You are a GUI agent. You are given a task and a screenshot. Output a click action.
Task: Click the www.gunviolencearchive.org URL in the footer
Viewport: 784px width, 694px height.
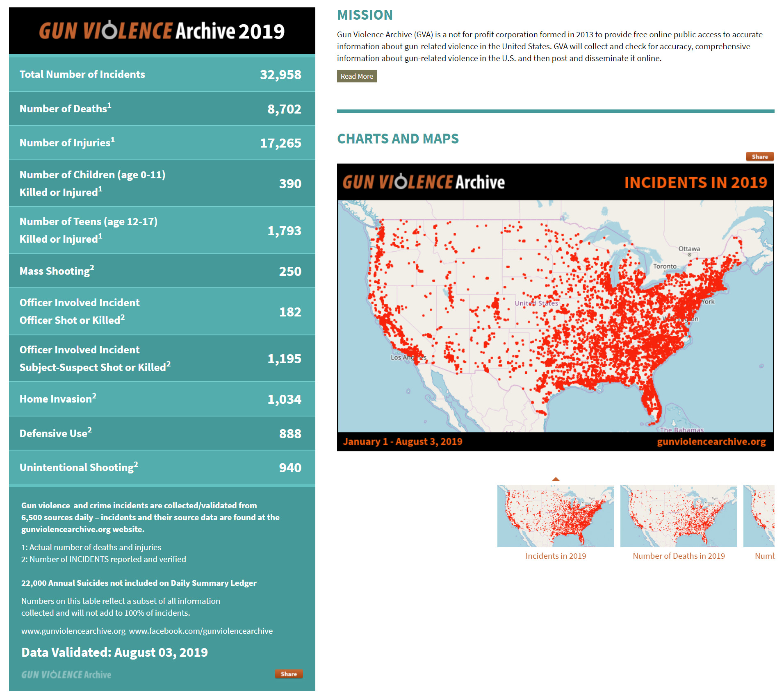(73, 631)
